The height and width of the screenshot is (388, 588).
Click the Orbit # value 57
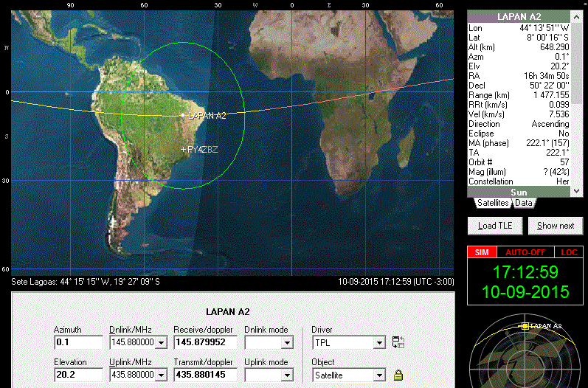click(564, 162)
